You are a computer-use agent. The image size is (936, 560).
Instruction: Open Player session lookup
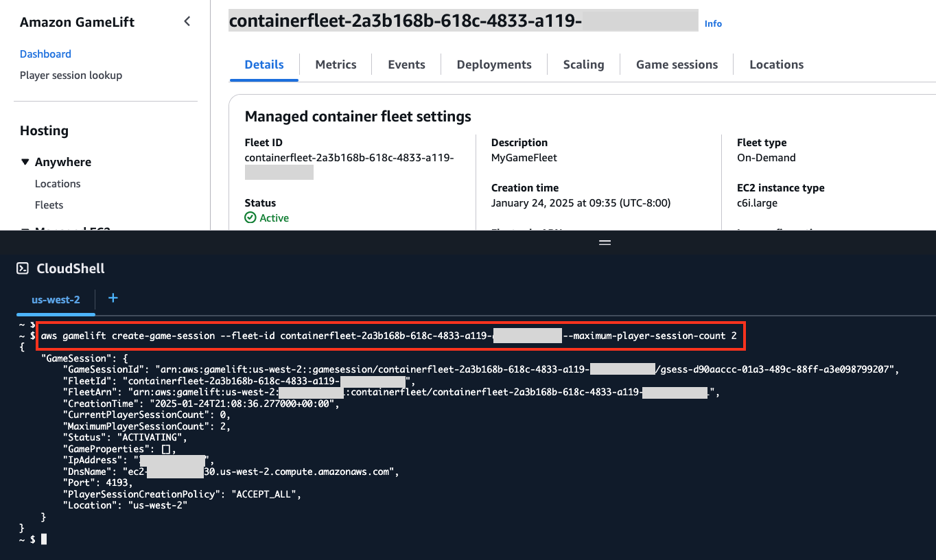pyautogui.click(x=71, y=75)
